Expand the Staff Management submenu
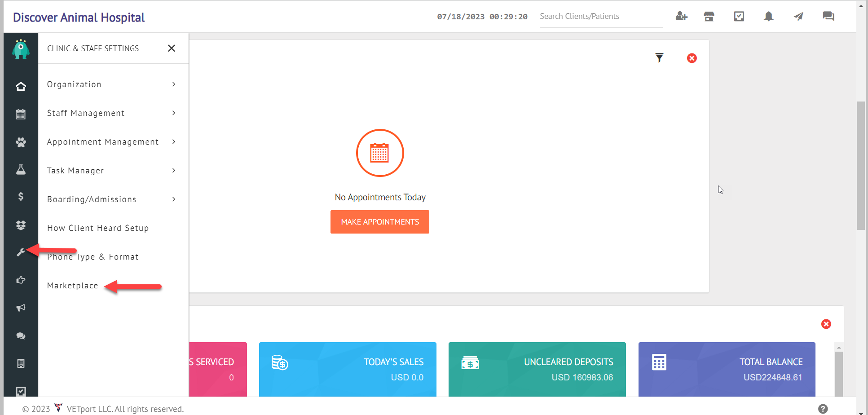The height and width of the screenshot is (415, 868). tap(113, 113)
